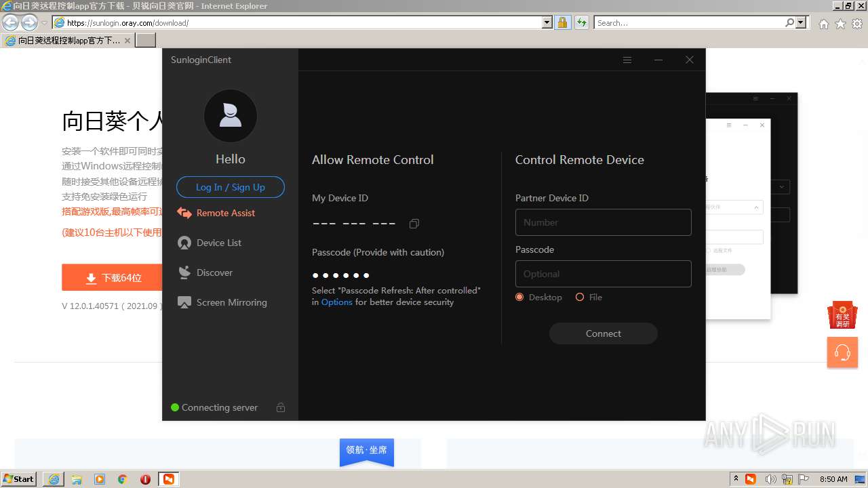The height and width of the screenshot is (488, 868).
Task: Open Favorites star icon
Action: 840,24
